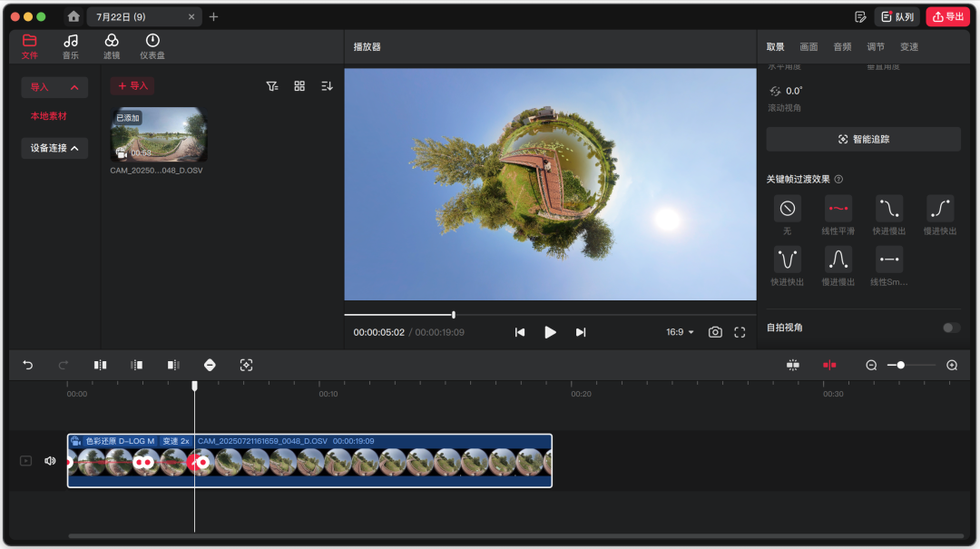980x549 pixels.
Task: Mute the video track speaker icon
Action: 50,461
